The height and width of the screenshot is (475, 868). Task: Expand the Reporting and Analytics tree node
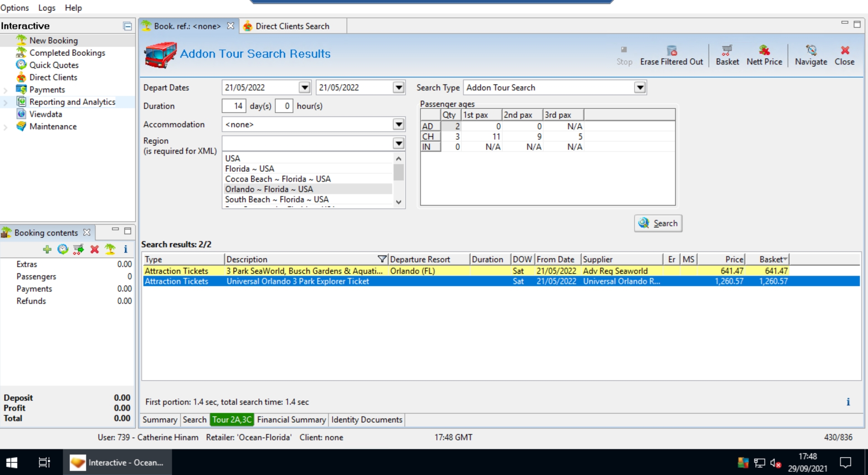(x=6, y=102)
